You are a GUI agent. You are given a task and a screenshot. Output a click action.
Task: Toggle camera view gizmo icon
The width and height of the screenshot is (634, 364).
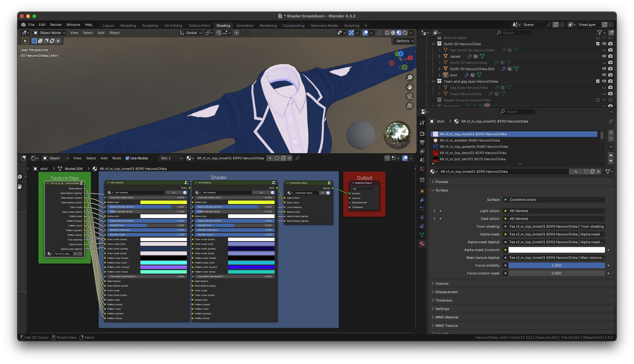pyautogui.click(x=410, y=96)
